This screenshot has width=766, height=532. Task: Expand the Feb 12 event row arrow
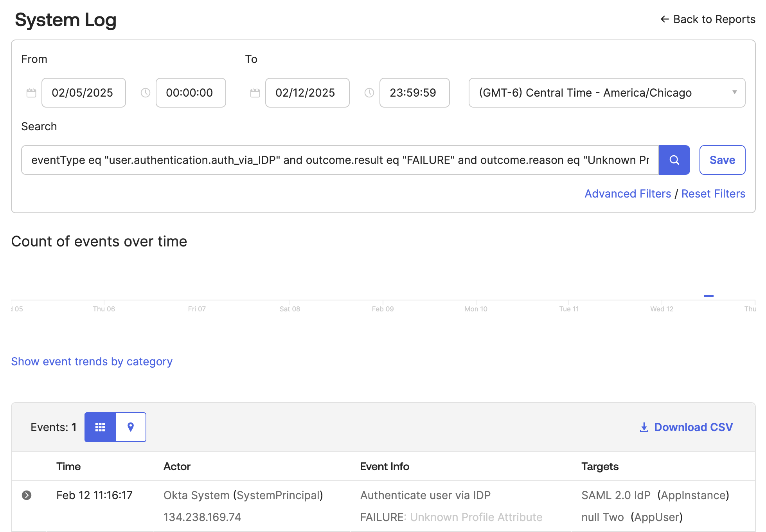pyautogui.click(x=27, y=495)
